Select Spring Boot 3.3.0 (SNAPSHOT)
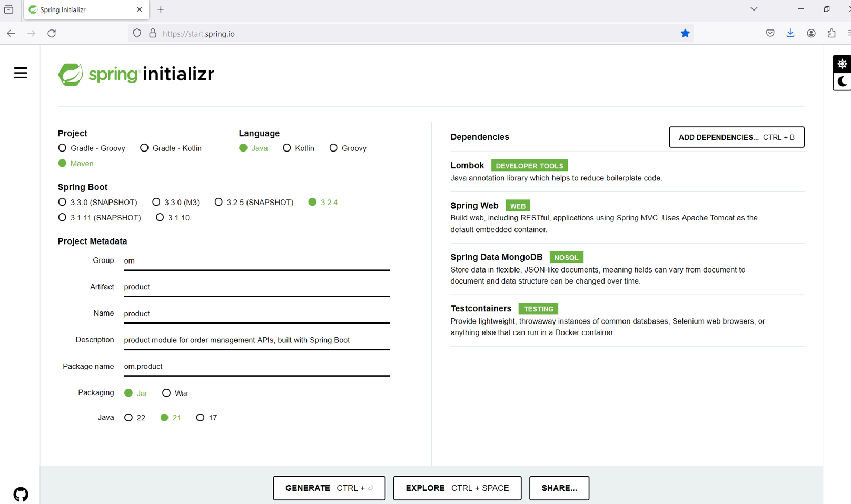 (x=97, y=203)
